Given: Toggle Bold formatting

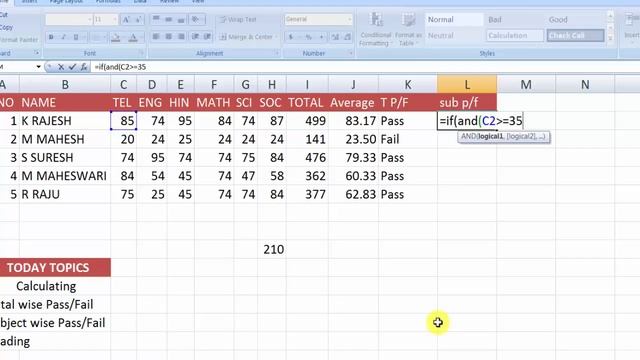Looking at the screenshot, I should [x=51, y=37].
